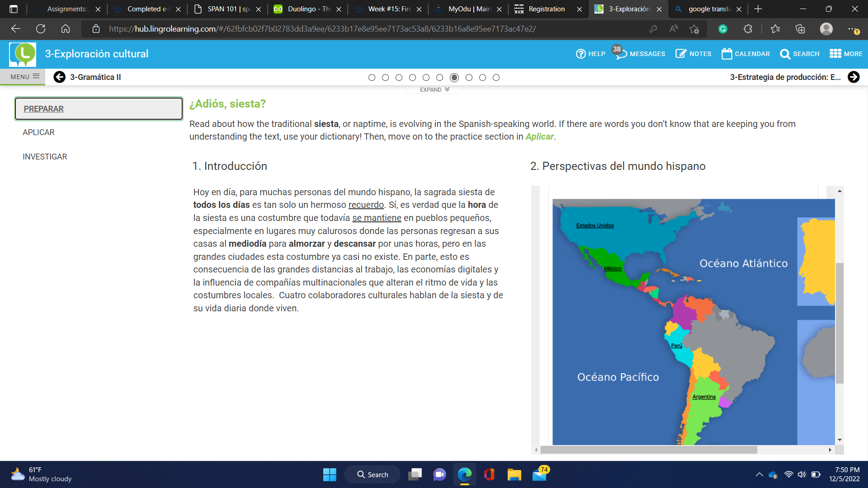Switch to APLICAR section
Screen dimensions: 868x488
(38, 132)
